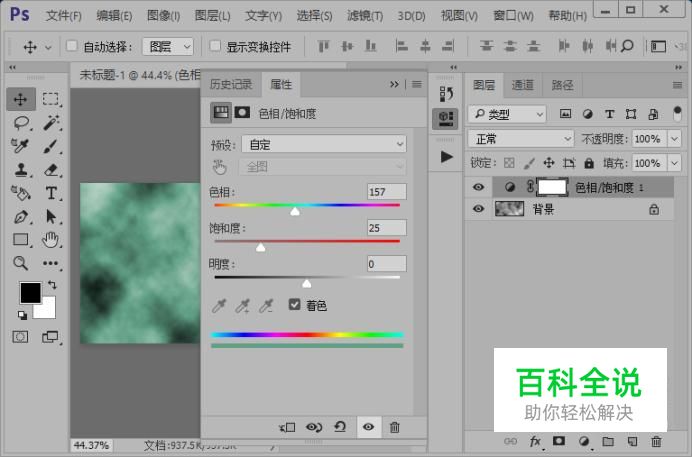The image size is (692, 457).
Task: Toggle adjustment layer visibility in Properties footer
Action: point(369,427)
